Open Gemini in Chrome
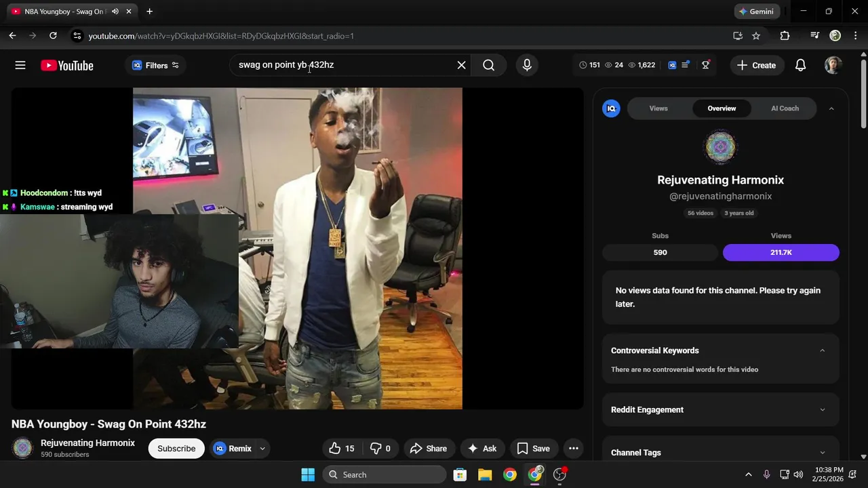 point(756,12)
